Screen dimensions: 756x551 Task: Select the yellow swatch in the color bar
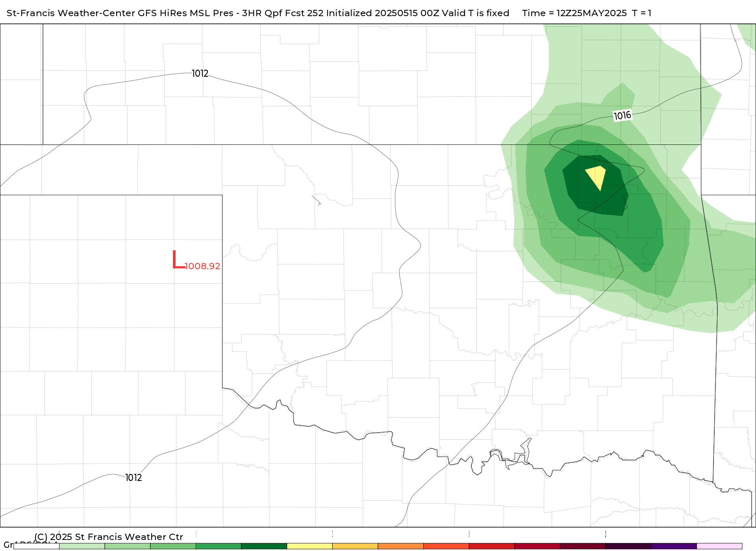click(309, 546)
